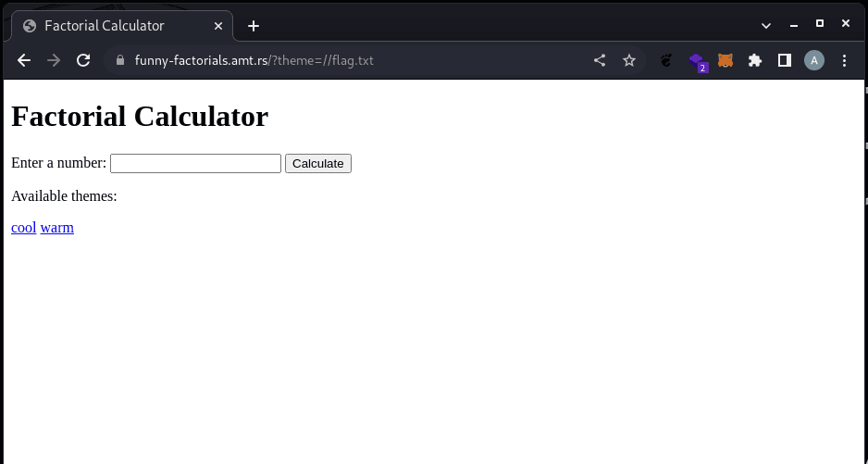Open the purple extension with badge 2
The image size is (868, 464).
(697, 61)
